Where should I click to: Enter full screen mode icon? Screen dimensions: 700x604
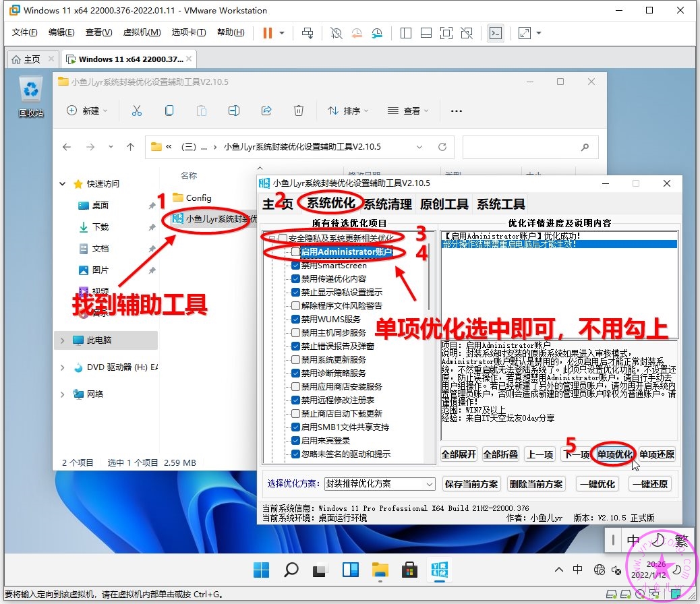point(446,33)
